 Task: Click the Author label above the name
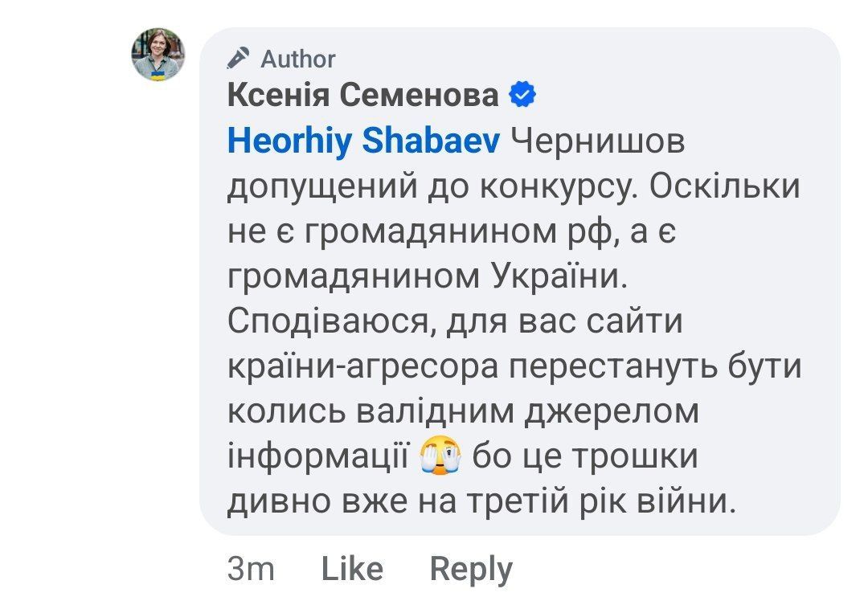coord(298,59)
